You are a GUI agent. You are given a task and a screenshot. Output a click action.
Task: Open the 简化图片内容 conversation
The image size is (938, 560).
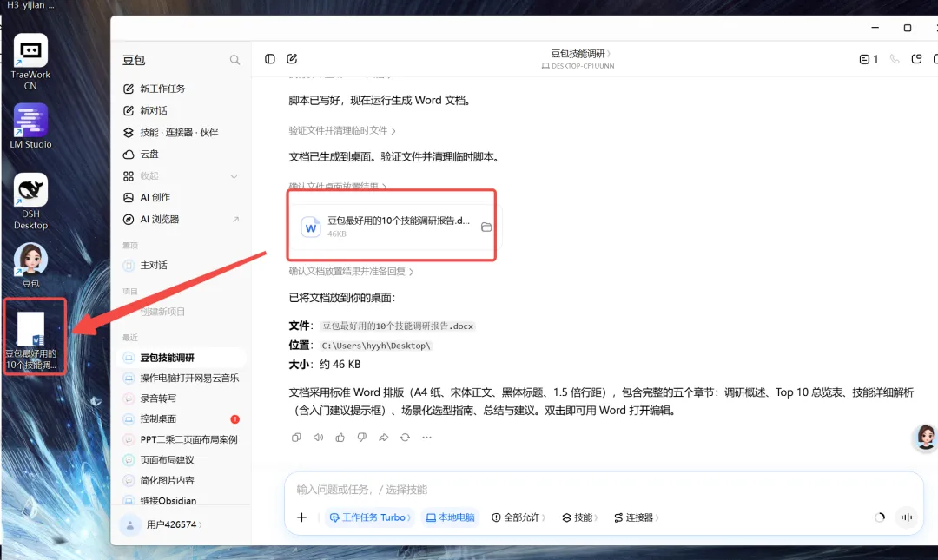tap(182, 480)
